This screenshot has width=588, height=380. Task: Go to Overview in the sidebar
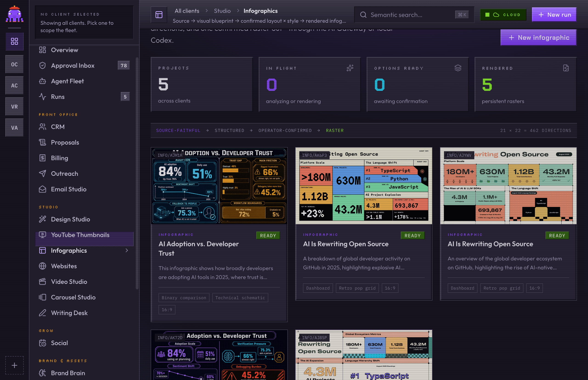(x=85, y=50)
